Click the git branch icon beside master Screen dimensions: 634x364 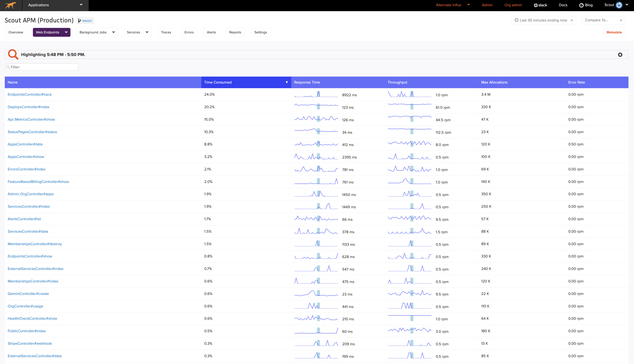80,21
